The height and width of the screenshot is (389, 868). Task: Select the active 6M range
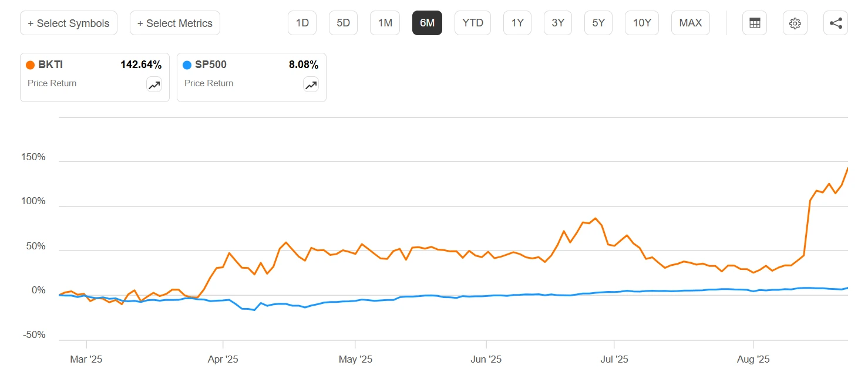coord(427,23)
